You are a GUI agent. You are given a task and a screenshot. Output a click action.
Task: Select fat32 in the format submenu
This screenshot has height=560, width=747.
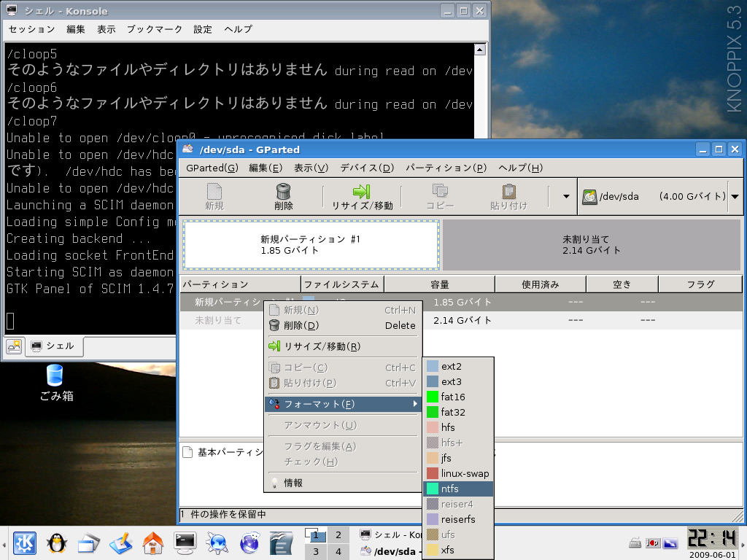458,412
